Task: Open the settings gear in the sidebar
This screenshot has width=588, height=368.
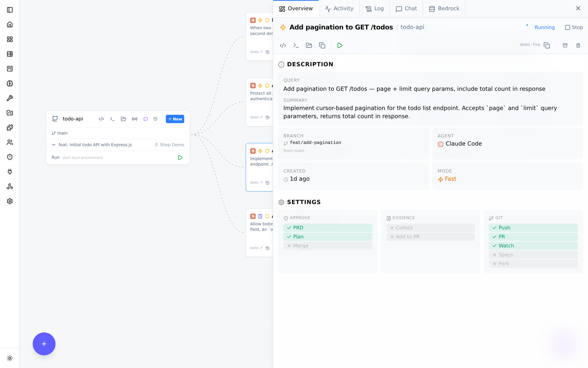Action: (10, 201)
